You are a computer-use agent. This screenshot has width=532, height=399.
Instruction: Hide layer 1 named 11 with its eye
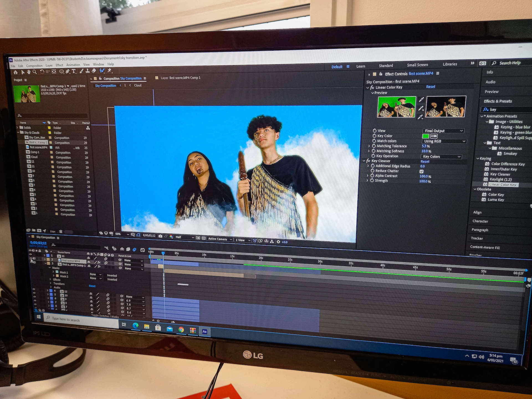30,254
